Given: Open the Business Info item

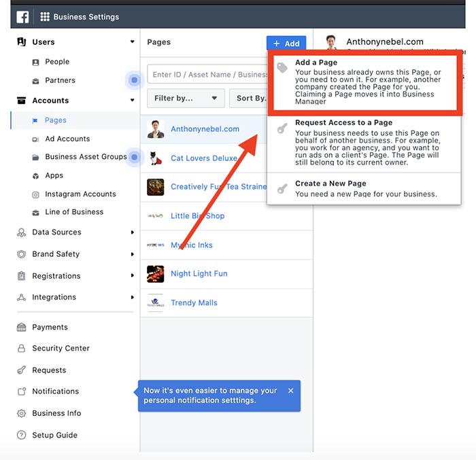Looking at the screenshot, I should pyautogui.click(x=56, y=413).
